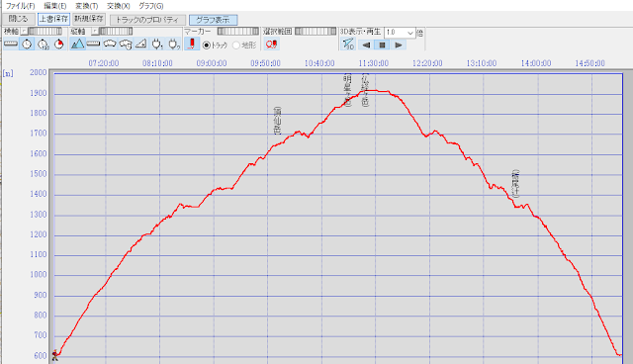633x364 pixels.
Task: Adjust the マーカー slider
Action: click(x=237, y=31)
